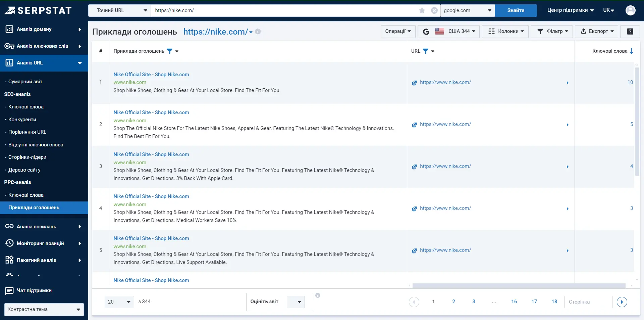The image size is (644, 320).
Task: Sort by Ключові слова arrow icon
Action: (631, 51)
